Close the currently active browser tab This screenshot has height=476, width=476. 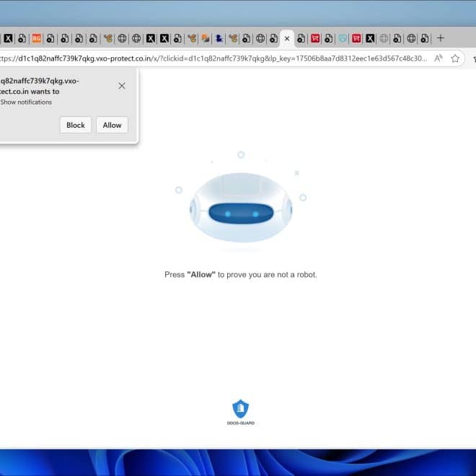click(x=287, y=38)
